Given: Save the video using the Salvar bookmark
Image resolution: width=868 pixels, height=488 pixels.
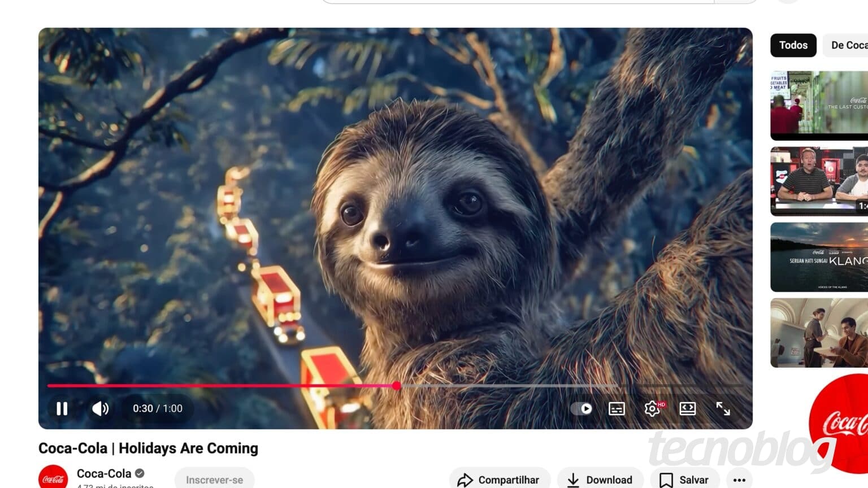Looking at the screenshot, I should point(684,479).
